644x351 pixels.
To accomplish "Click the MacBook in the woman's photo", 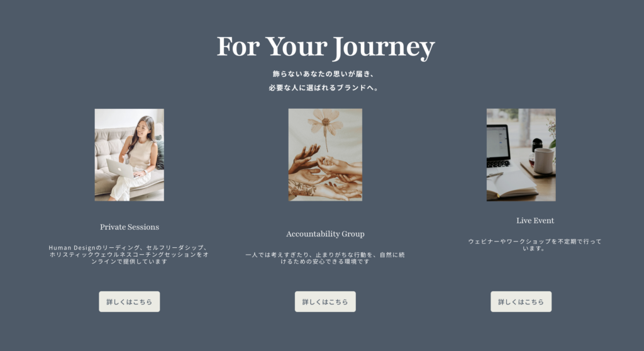I will coord(120,169).
